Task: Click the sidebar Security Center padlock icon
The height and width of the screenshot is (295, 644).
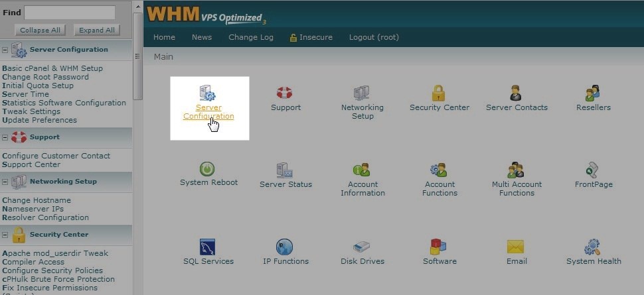Action: coord(19,234)
